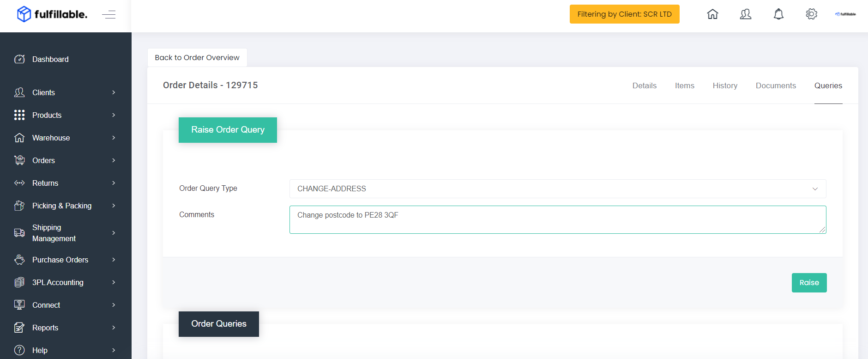Expand the Returns menu chevron
Viewport: 868px width, 359px height.
click(x=114, y=183)
